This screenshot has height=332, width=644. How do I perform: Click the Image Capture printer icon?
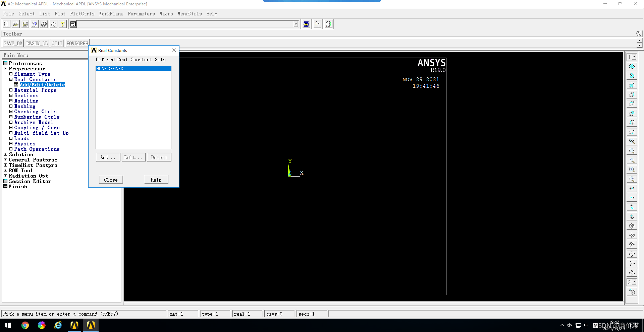pyautogui.click(x=44, y=24)
